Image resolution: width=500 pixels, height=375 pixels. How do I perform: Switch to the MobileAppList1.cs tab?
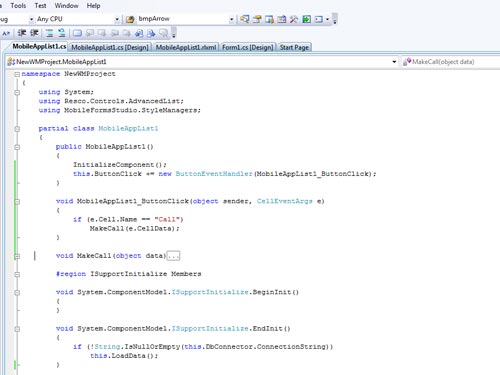pos(39,46)
